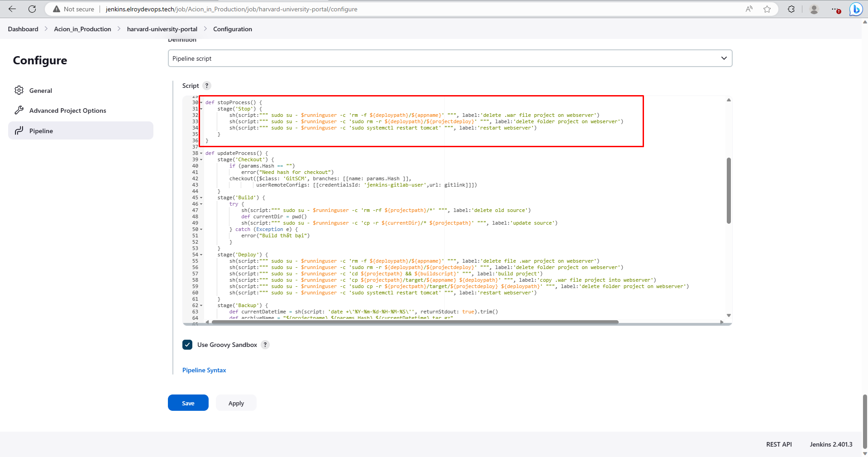Viewport: 868px width, 457px height.
Task: Toggle Use Groovy Sandbox checkbox
Action: [187, 345]
